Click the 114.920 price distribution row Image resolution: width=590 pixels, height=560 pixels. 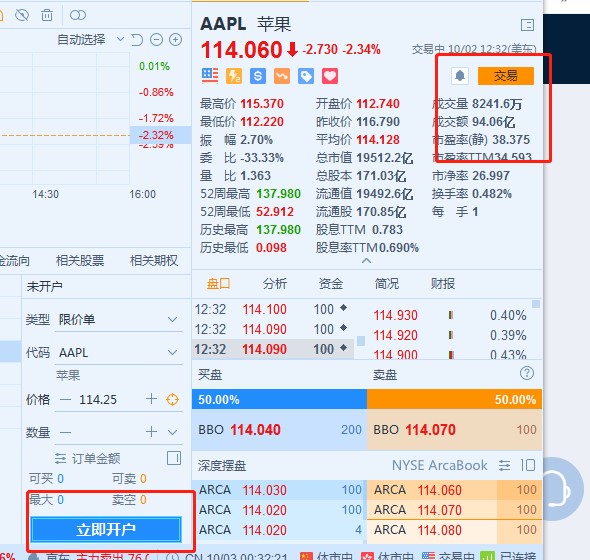coord(450,335)
